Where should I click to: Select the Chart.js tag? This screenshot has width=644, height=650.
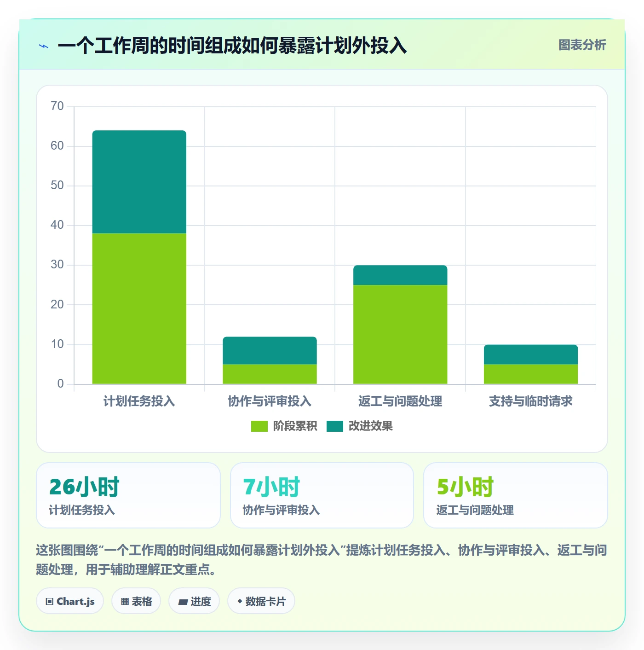70,601
